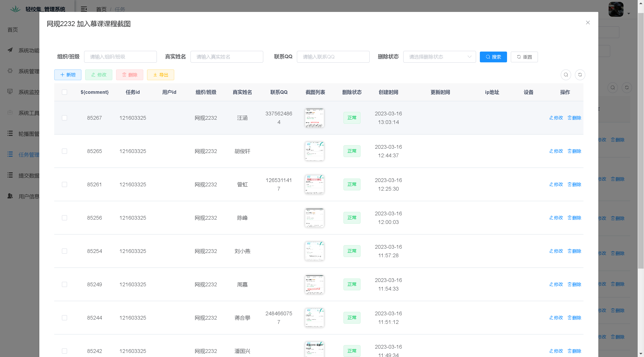Edit the 胡俊轩 row via 修改
Screen dimensions: 644x357
coord(556,151)
